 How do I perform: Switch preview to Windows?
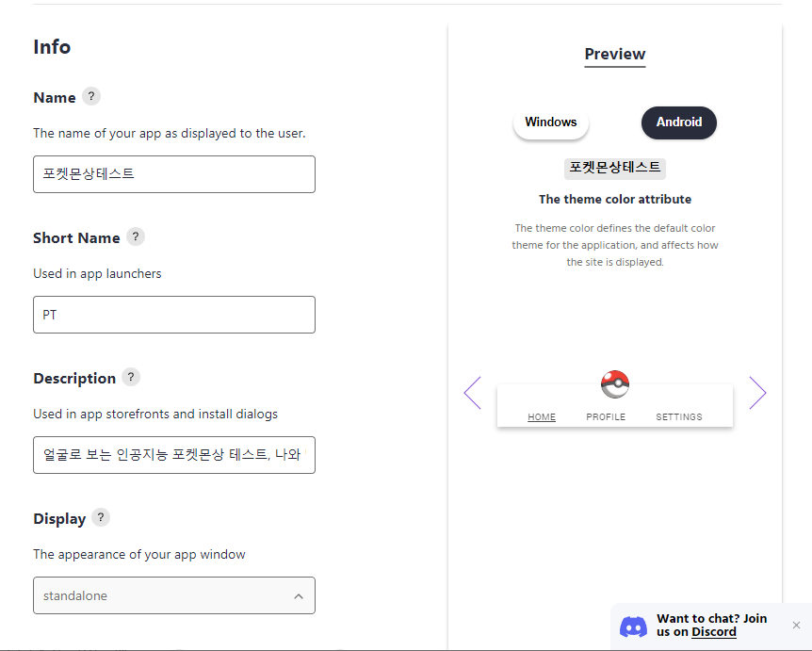(550, 122)
